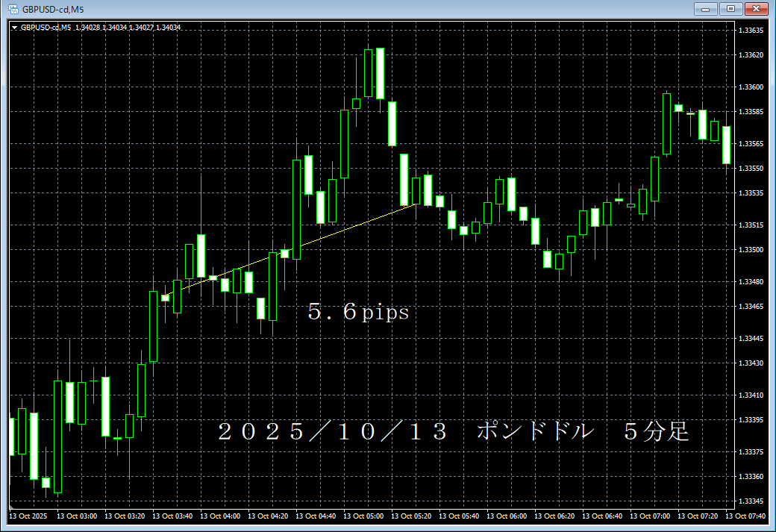Click the 1.33345 price scale value
This screenshot has height=532, width=776.
tap(751, 501)
